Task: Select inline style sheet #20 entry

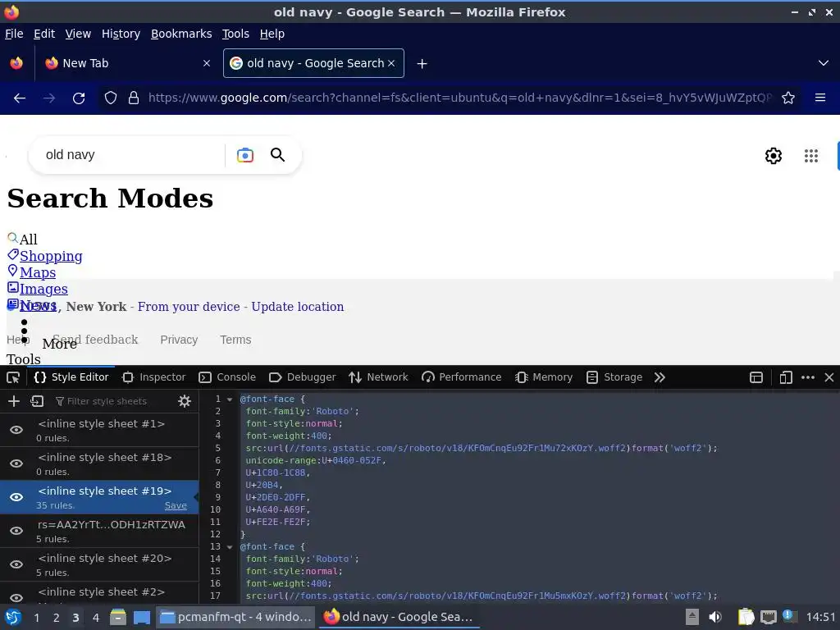Action: coord(99,564)
